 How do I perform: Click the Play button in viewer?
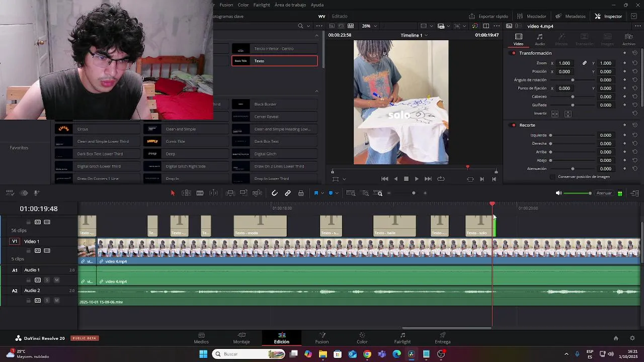[x=417, y=179]
